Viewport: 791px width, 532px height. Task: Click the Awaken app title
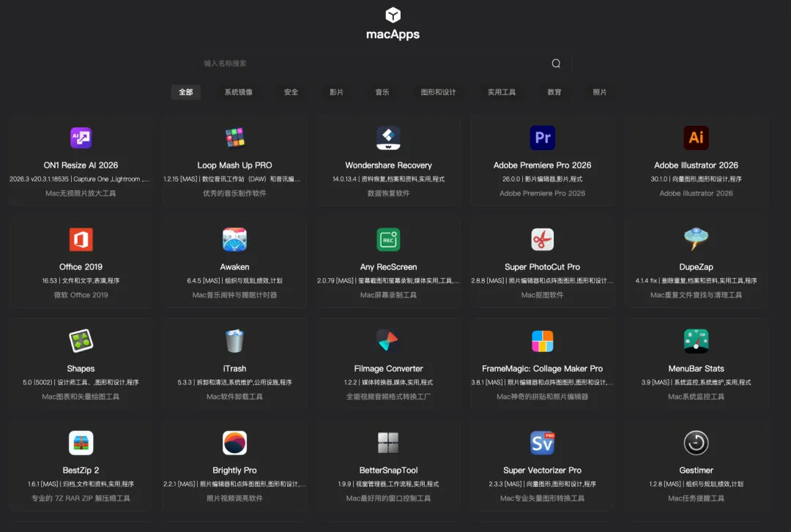[234, 267]
